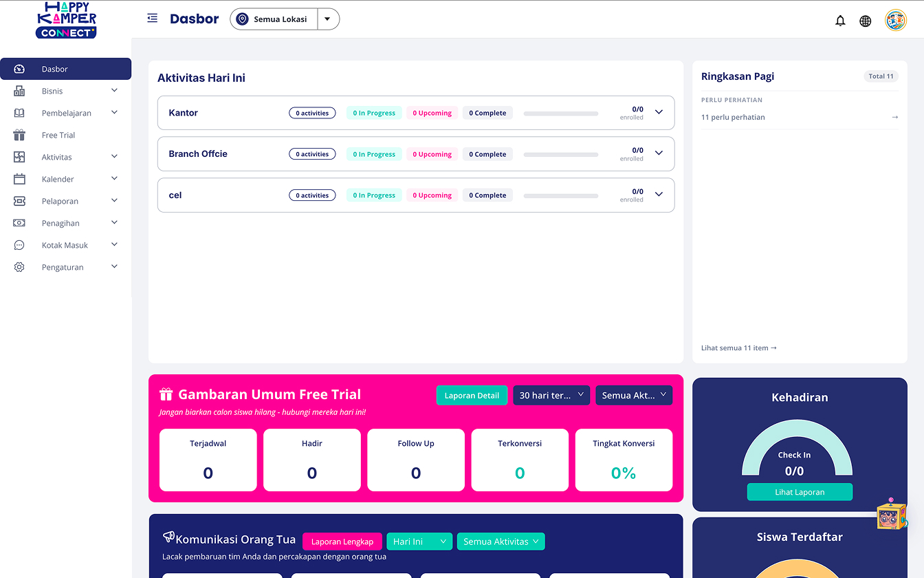Open Free Trial menu item
The height and width of the screenshot is (578, 924).
(65, 135)
